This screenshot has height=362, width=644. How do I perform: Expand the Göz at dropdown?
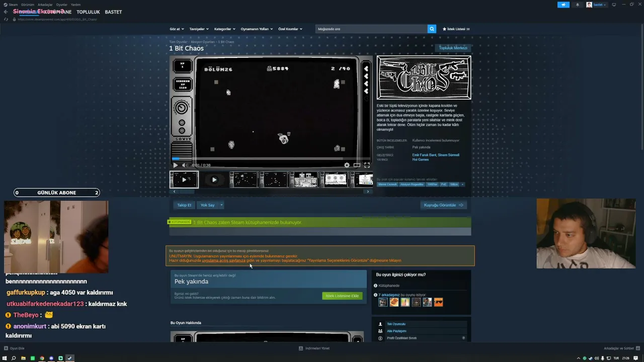click(177, 29)
